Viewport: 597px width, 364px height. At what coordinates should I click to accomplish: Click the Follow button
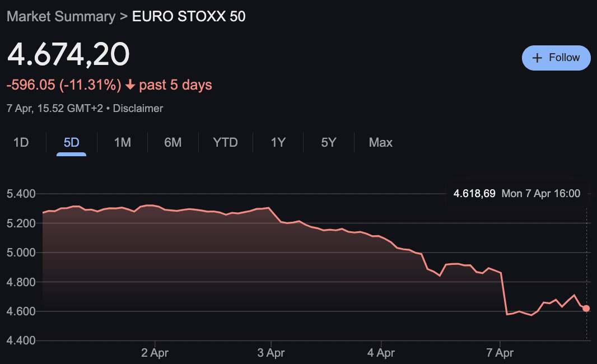556,58
